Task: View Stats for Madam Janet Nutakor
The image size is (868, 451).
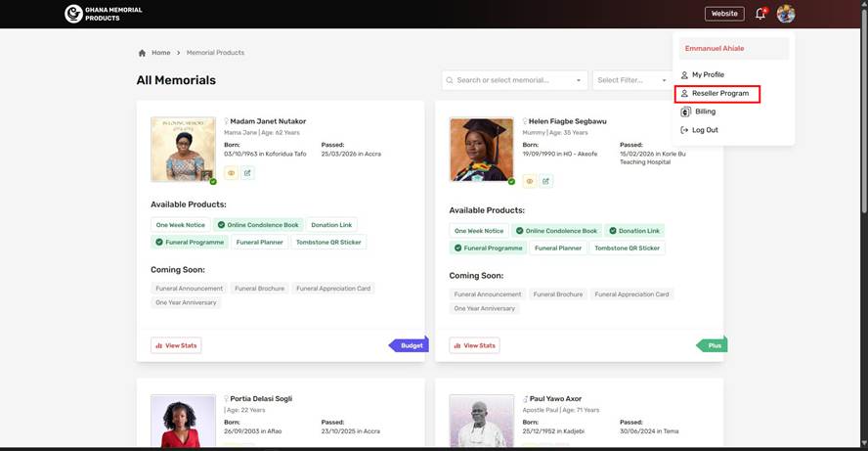Action: [176, 345]
